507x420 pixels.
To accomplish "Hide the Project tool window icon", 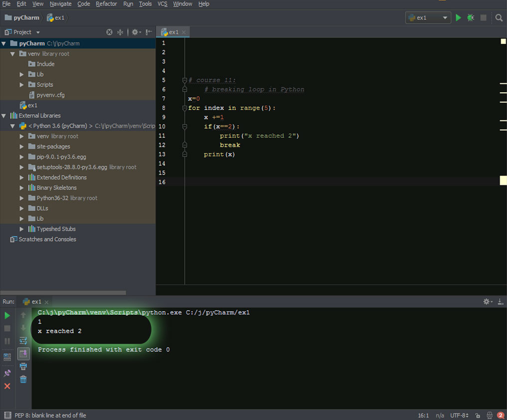I will coord(149,32).
